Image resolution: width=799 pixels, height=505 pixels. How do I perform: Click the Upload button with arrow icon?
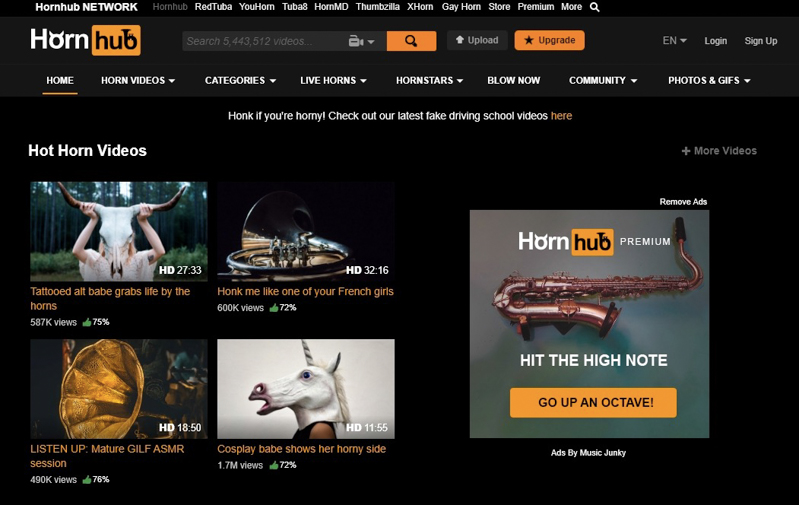(477, 40)
